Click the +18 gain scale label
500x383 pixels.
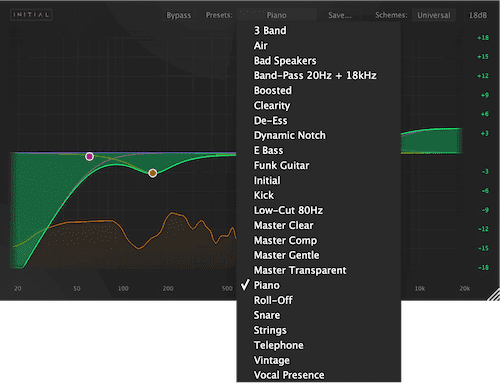click(483, 38)
